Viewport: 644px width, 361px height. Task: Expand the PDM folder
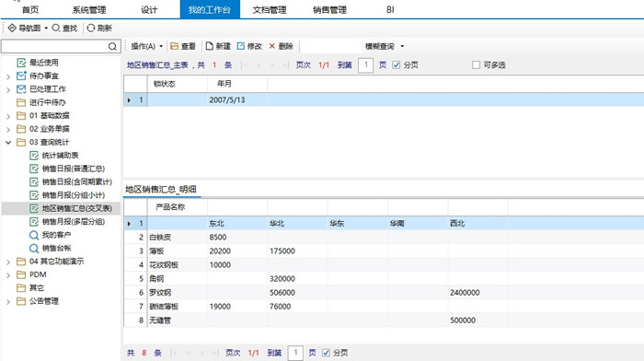[8, 275]
